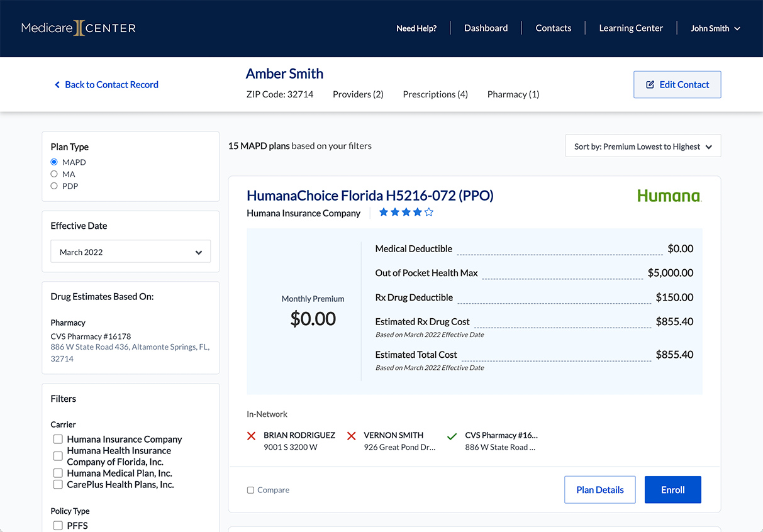The height and width of the screenshot is (532, 763).
Task: Open the Sort by Premium dropdown
Action: point(643,147)
